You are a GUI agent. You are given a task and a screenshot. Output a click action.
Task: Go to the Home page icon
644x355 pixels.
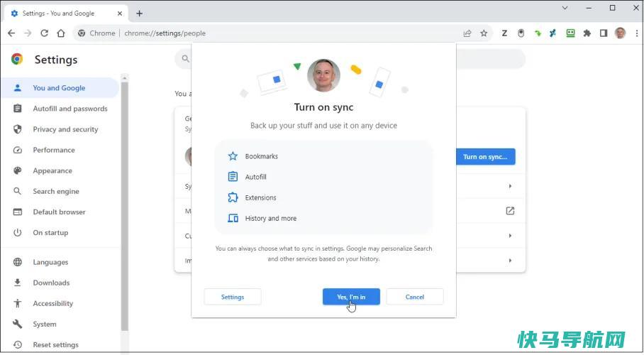point(61,33)
